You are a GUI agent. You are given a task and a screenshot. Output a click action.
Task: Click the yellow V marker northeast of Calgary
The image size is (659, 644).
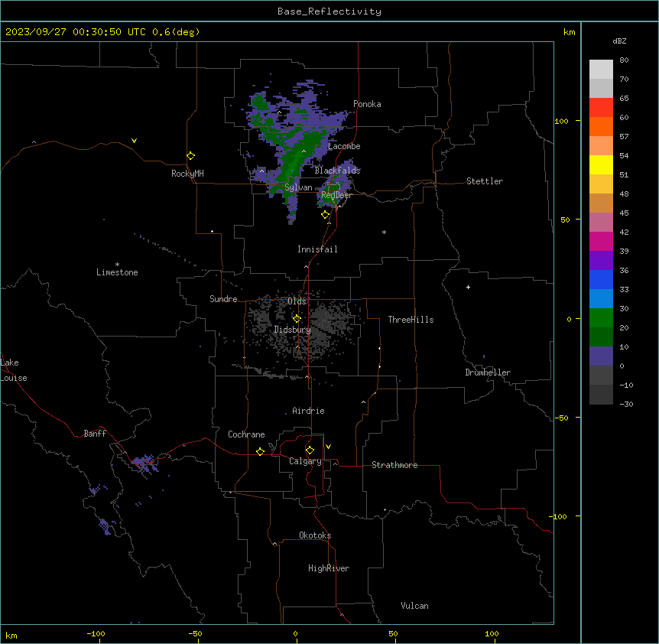click(328, 447)
